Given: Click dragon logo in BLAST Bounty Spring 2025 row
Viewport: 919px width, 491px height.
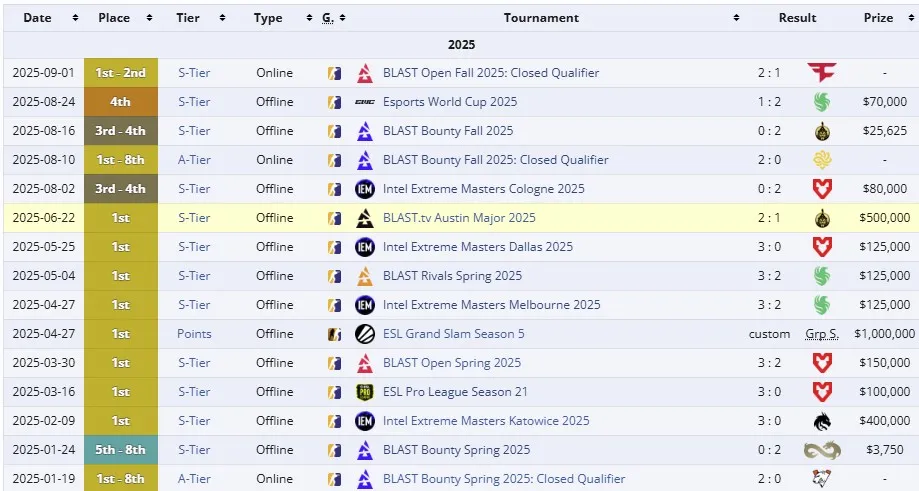Looking at the screenshot, I should click(822, 450).
